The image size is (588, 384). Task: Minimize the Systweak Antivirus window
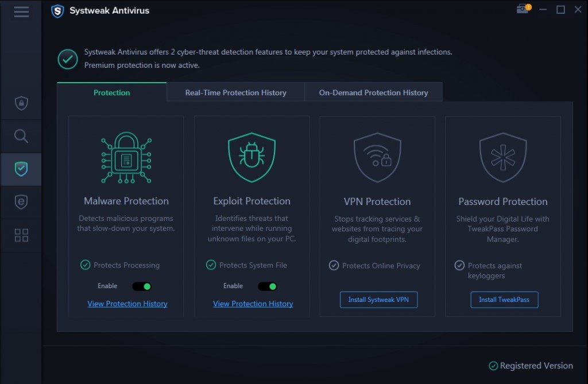click(x=543, y=9)
